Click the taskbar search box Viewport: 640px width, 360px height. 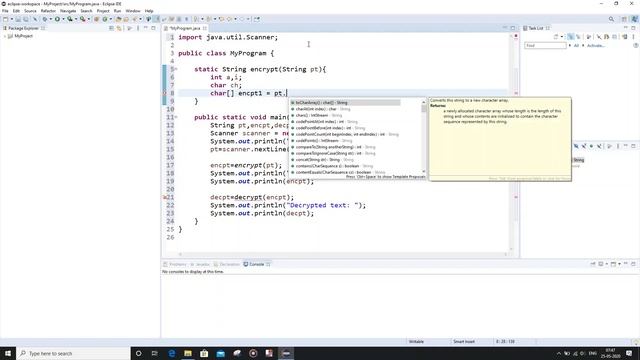point(73,353)
